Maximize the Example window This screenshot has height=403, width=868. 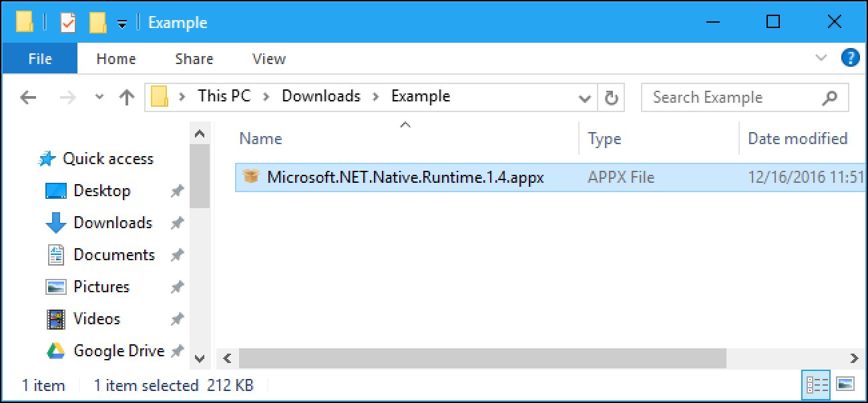773,22
